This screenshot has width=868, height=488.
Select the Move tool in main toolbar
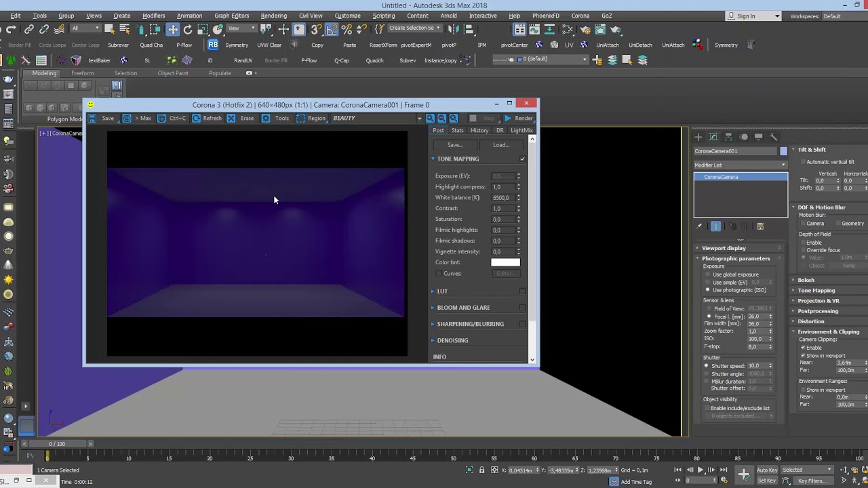pos(173,29)
